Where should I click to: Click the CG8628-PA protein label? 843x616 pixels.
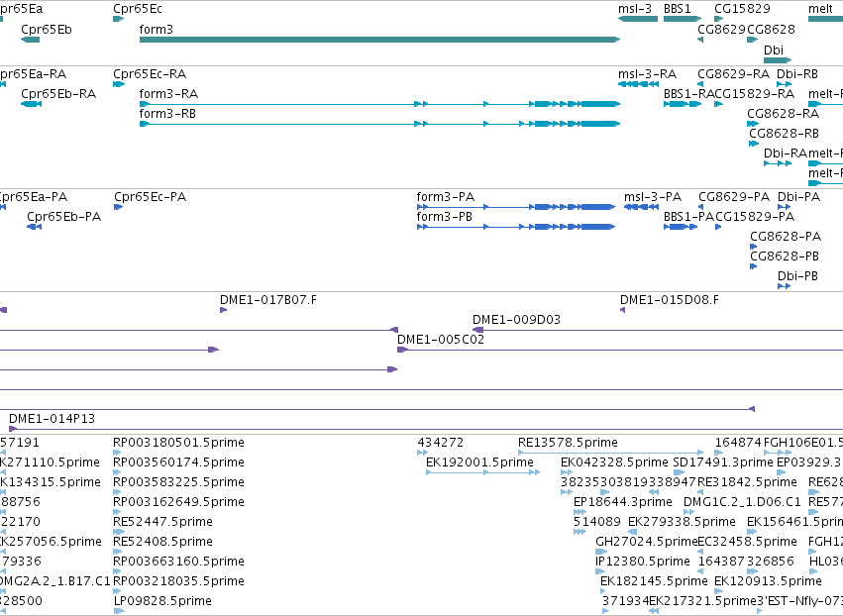click(x=786, y=237)
